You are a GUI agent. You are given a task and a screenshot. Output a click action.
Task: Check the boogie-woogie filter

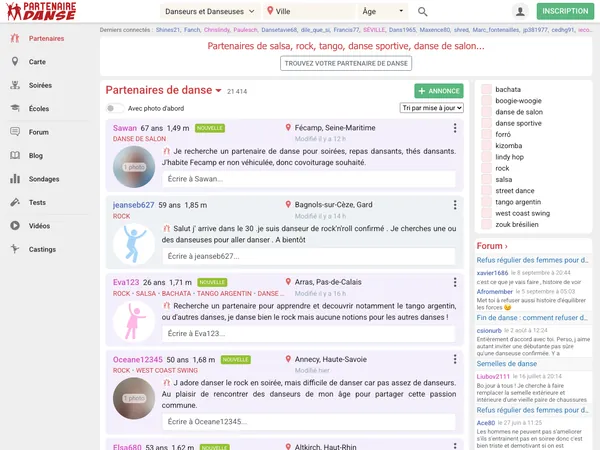pyautogui.click(x=486, y=101)
